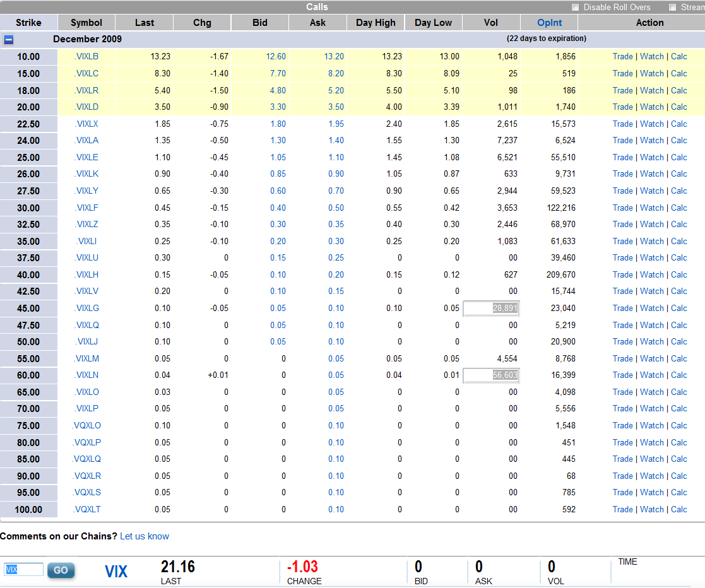Click the Bid column header
Screen dimensions: 705x588
click(x=260, y=23)
